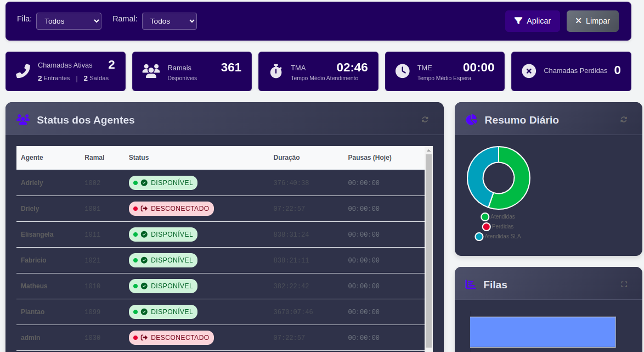Open the Fila dropdown filter
The image size is (644, 352).
pos(69,21)
